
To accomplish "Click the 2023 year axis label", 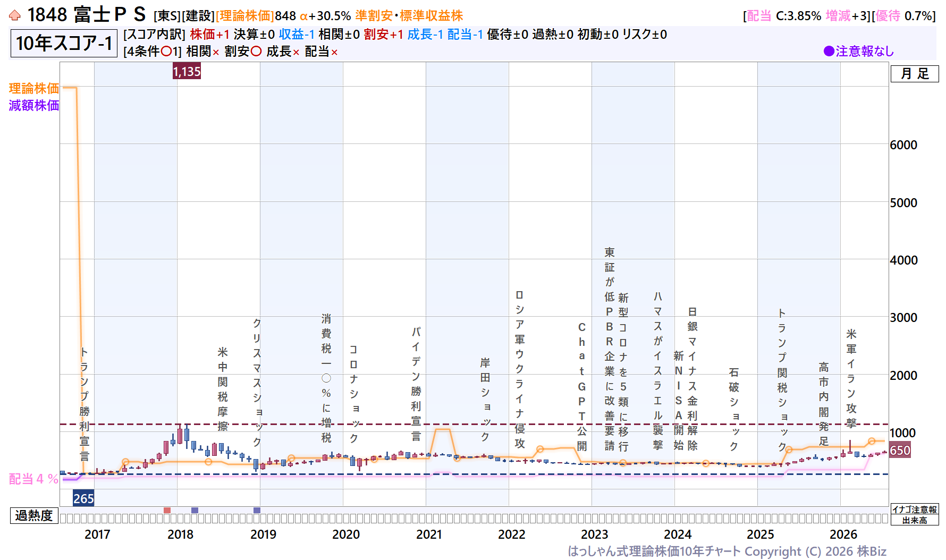I will 595,534.
